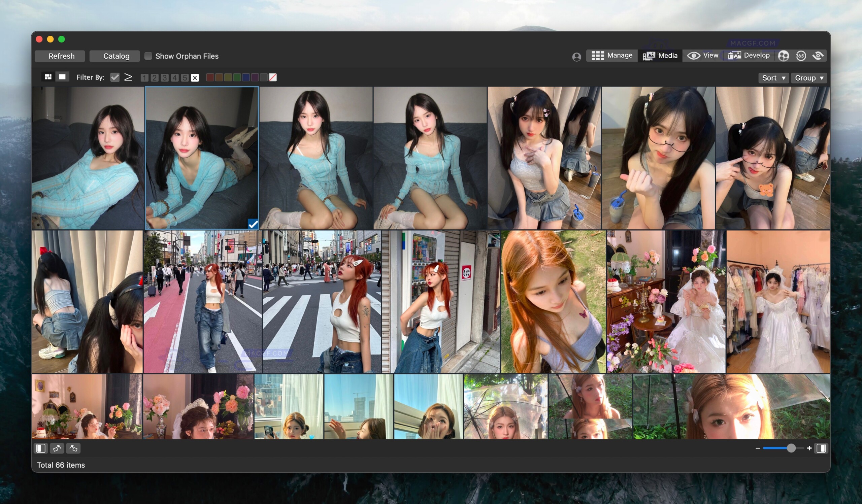Screen dimensions: 862x504
Task: Select the red color label filter swatch
Action: click(x=210, y=77)
